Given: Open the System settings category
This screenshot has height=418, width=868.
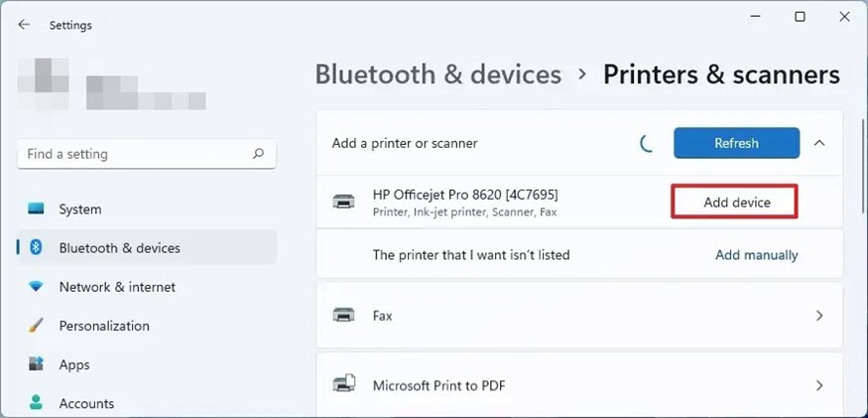Looking at the screenshot, I should [80, 209].
